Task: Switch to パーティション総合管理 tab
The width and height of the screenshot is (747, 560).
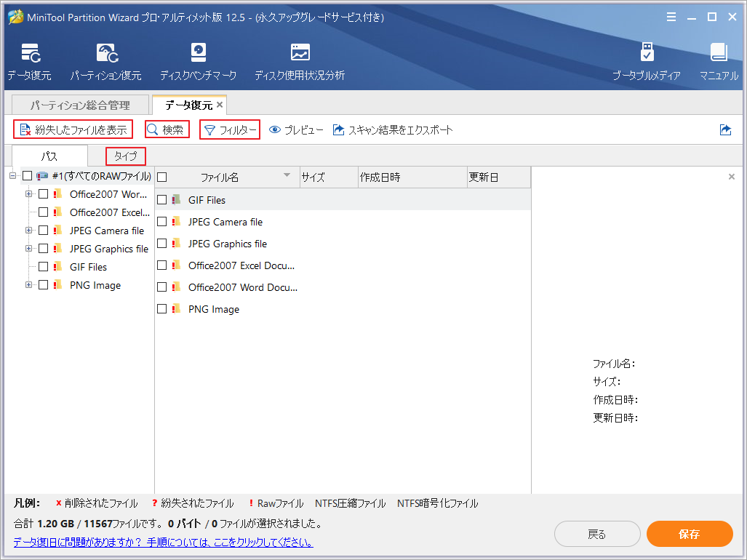Action: point(80,105)
